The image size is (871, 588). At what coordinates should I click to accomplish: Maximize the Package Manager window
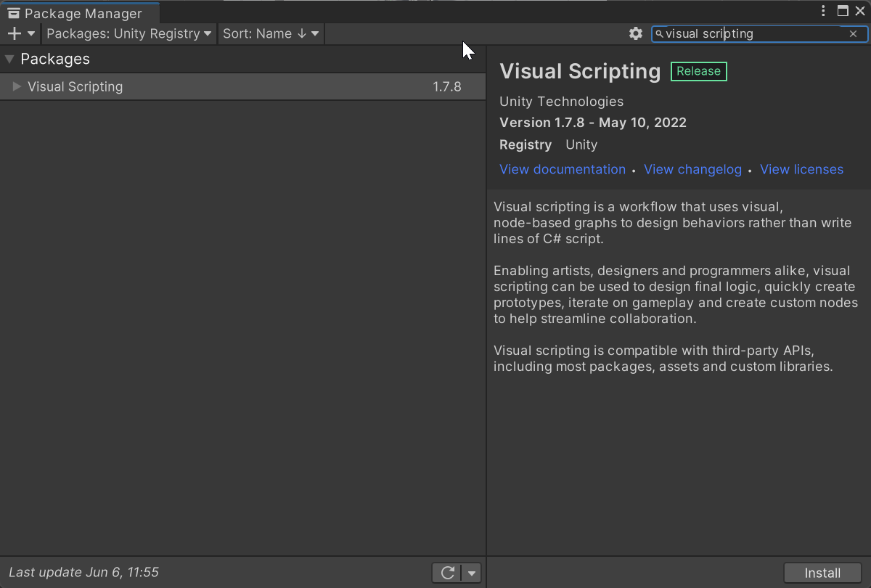click(x=843, y=11)
